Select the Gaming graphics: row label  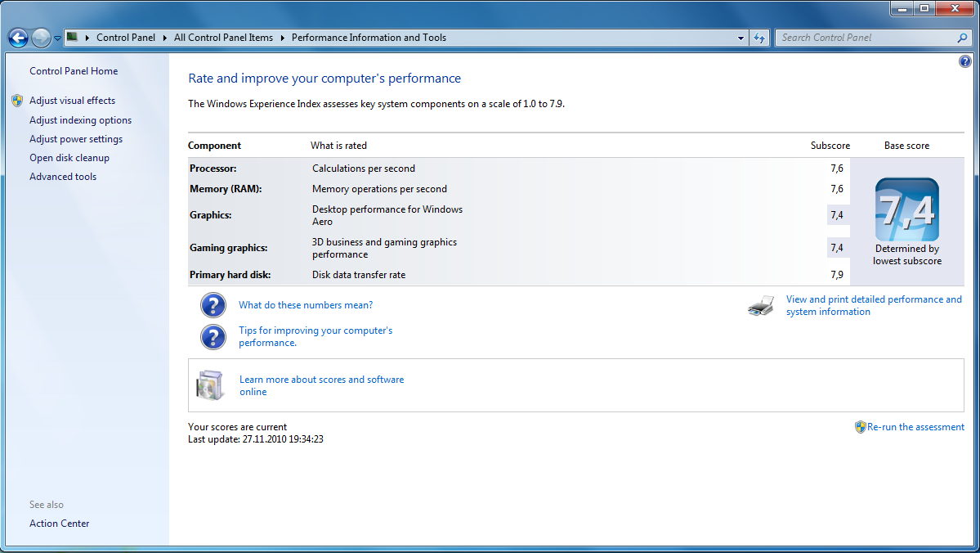(x=229, y=248)
